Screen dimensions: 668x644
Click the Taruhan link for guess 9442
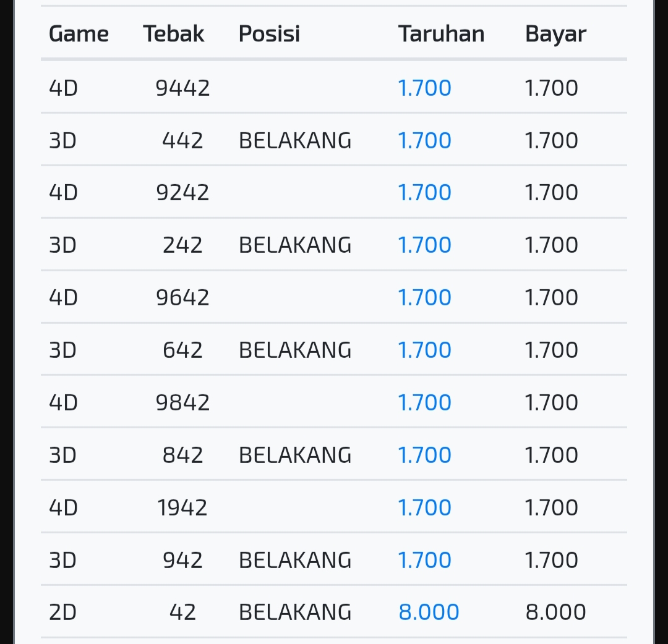coord(425,88)
